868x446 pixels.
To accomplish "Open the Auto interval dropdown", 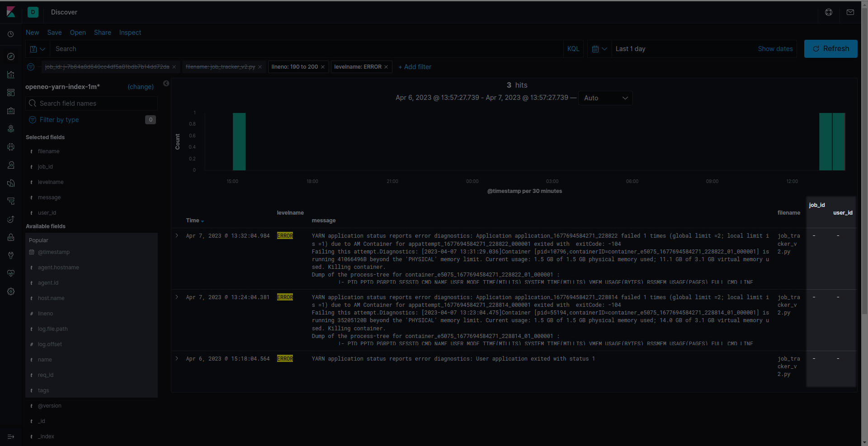I will [605, 98].
